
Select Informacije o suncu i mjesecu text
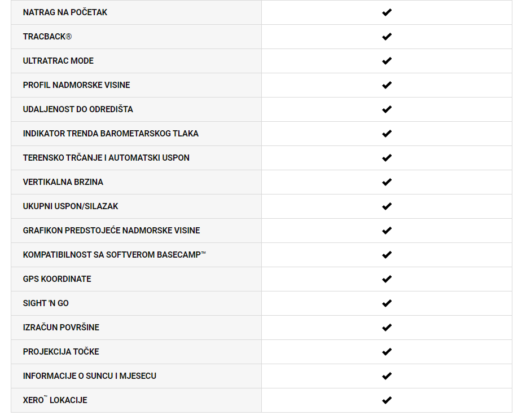pyautogui.click(x=89, y=376)
